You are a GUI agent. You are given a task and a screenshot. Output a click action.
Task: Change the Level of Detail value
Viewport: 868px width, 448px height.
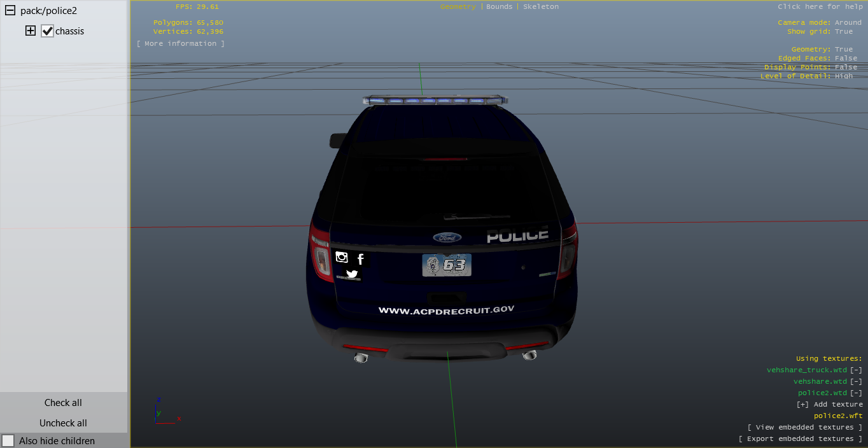[843, 76]
